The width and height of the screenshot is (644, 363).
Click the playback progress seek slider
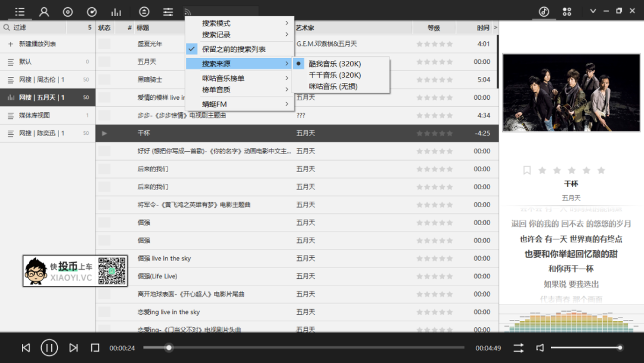coord(304,348)
